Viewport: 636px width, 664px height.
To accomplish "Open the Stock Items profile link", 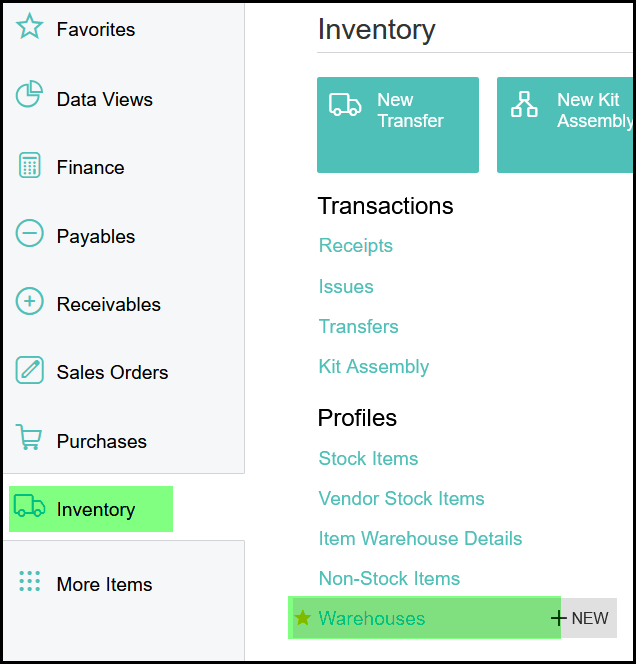I will pyautogui.click(x=369, y=459).
